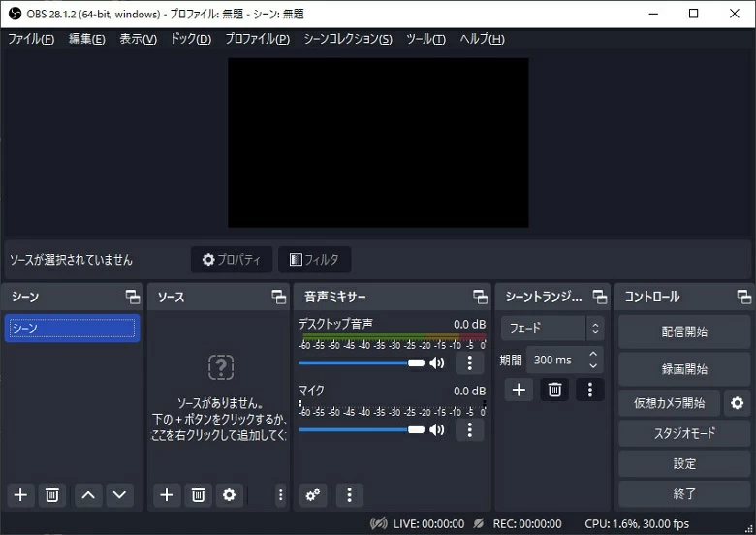Add a new scene with the plus icon
This screenshot has width=756, height=535.
tap(20, 495)
